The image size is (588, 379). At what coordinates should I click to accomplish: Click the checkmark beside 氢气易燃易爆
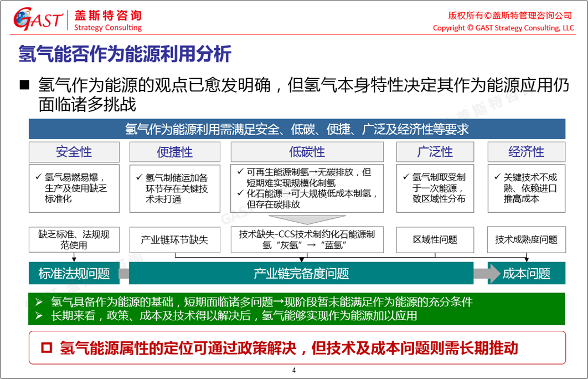click(38, 177)
